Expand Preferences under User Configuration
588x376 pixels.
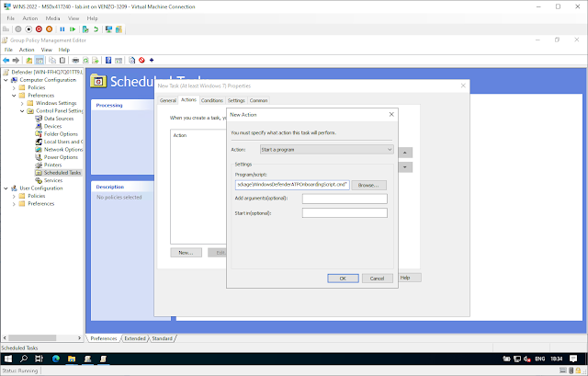tap(14, 204)
